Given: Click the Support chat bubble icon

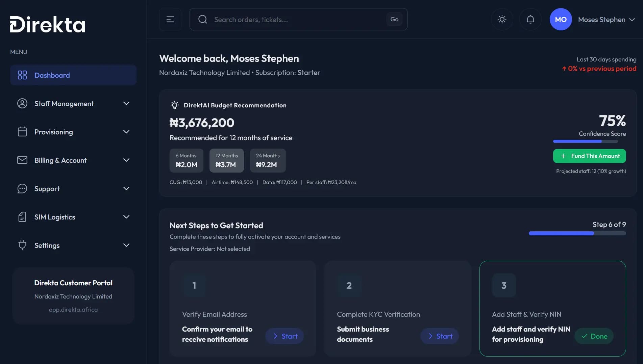Looking at the screenshot, I should 22,189.
